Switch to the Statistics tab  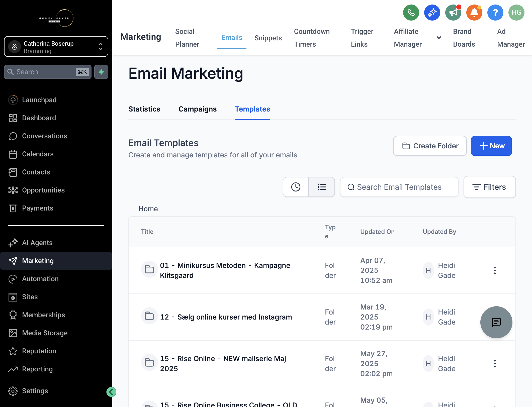pyautogui.click(x=144, y=109)
